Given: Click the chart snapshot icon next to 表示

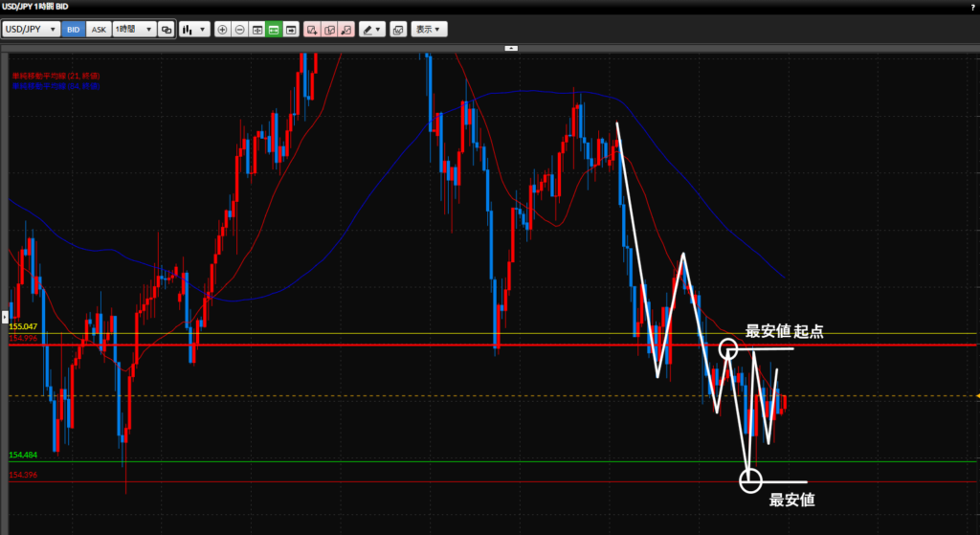Looking at the screenshot, I should 398,30.
